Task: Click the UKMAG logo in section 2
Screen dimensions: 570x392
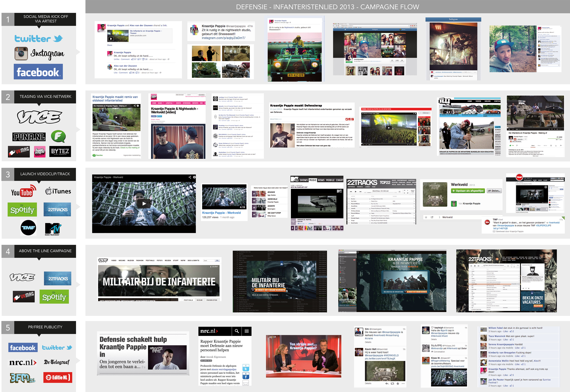Action: (19, 152)
